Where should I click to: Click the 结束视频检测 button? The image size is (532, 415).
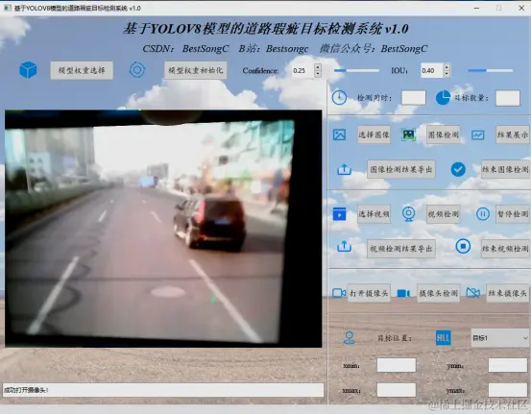(x=505, y=249)
